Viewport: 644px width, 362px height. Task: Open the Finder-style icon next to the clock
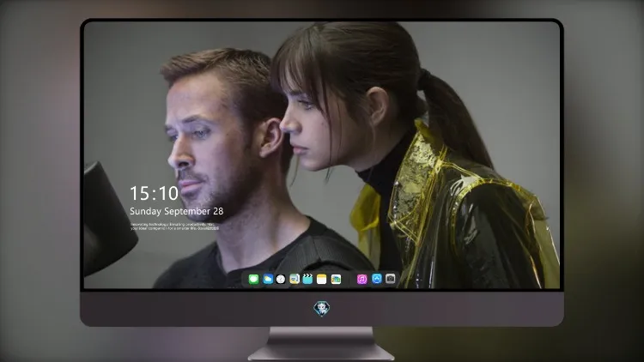pos(295,280)
